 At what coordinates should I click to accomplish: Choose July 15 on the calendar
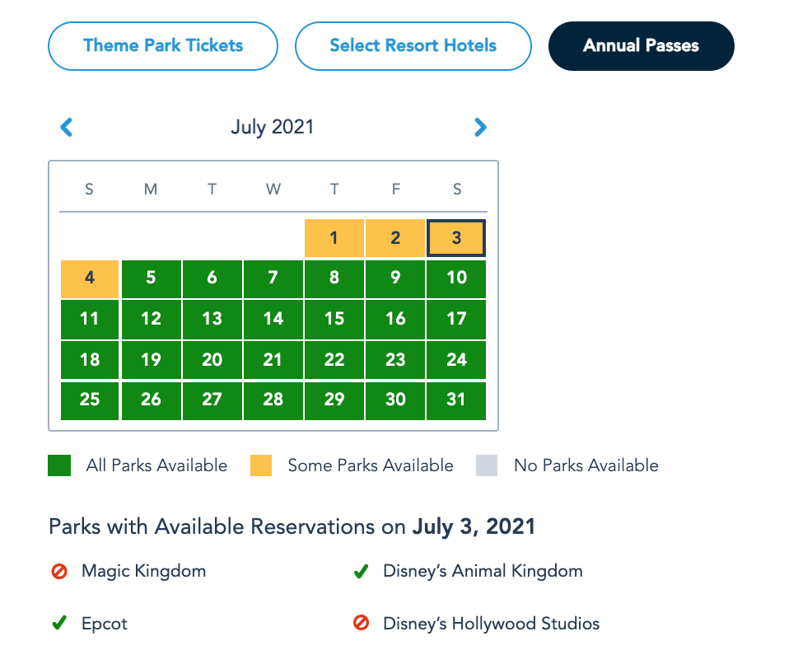(334, 319)
